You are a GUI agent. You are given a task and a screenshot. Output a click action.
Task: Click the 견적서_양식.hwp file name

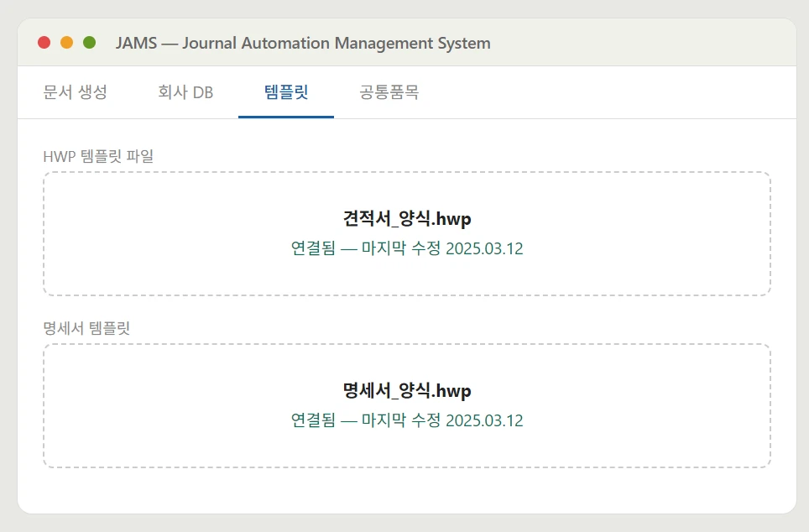(407, 219)
